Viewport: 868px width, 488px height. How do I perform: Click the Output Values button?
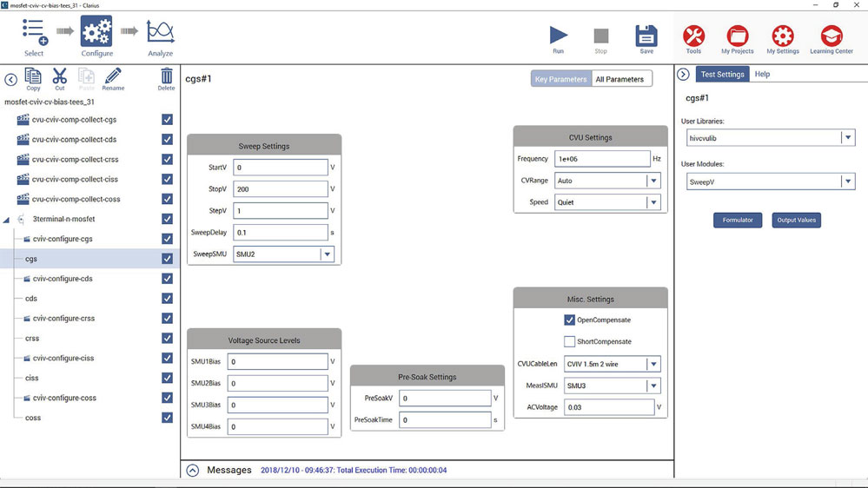796,221
